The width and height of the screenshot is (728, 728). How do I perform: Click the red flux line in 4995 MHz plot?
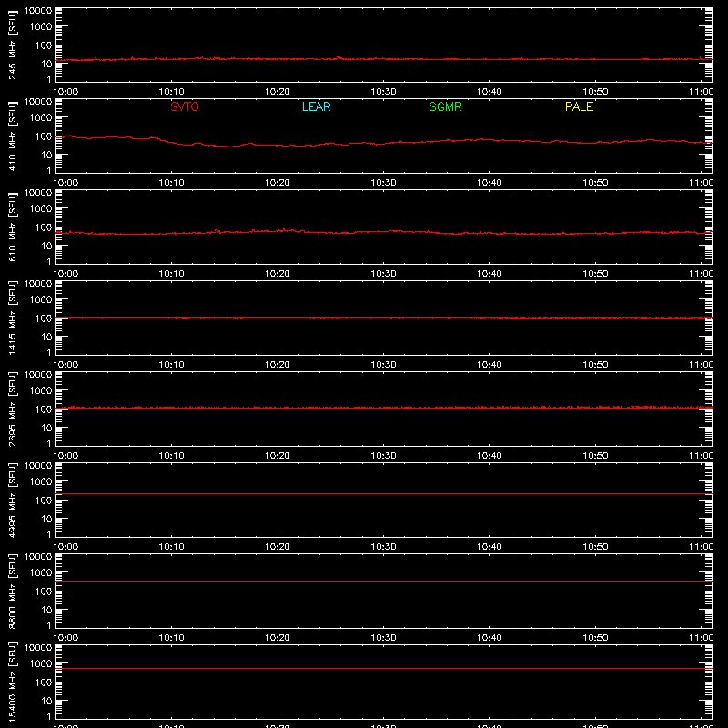pyautogui.click(x=383, y=493)
